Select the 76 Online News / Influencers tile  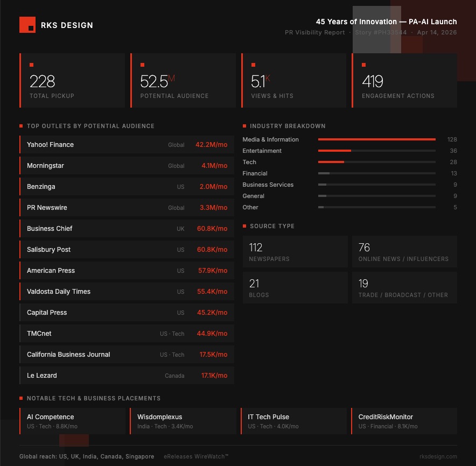pos(404,251)
